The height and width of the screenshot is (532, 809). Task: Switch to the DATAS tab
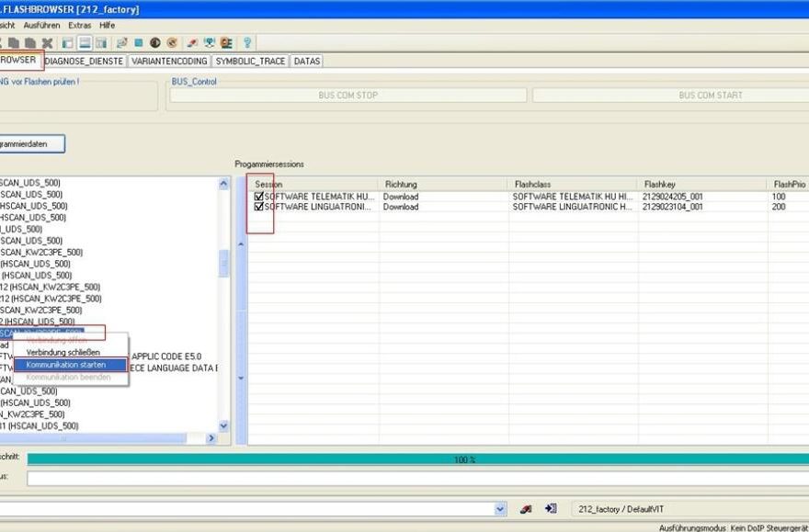[307, 61]
